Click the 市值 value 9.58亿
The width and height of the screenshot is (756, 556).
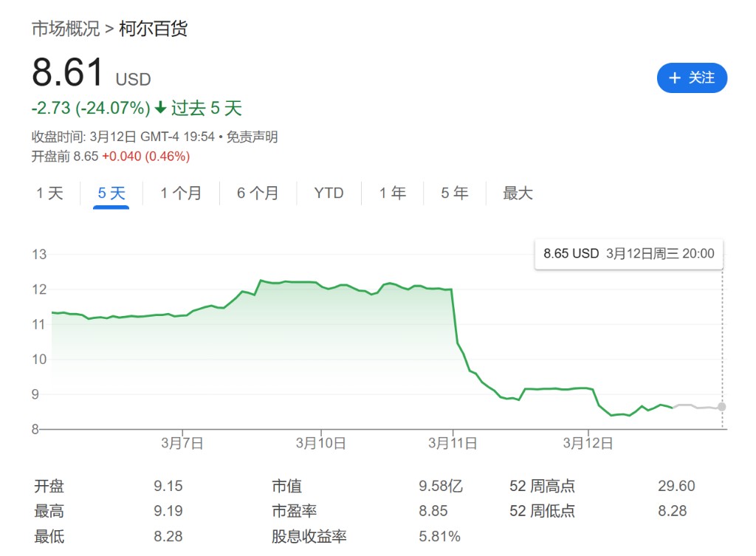click(441, 486)
